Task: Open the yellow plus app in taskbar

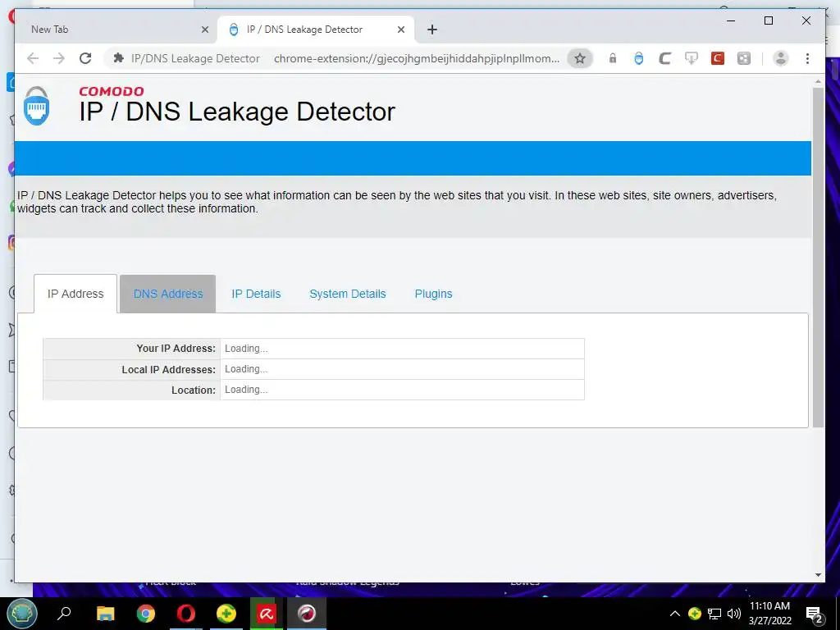Action: (226, 614)
